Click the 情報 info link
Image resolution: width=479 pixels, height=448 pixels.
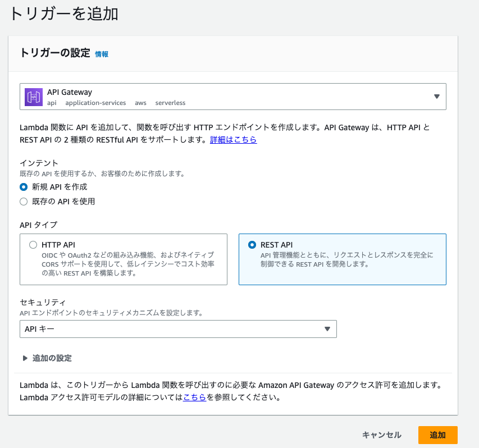point(102,54)
